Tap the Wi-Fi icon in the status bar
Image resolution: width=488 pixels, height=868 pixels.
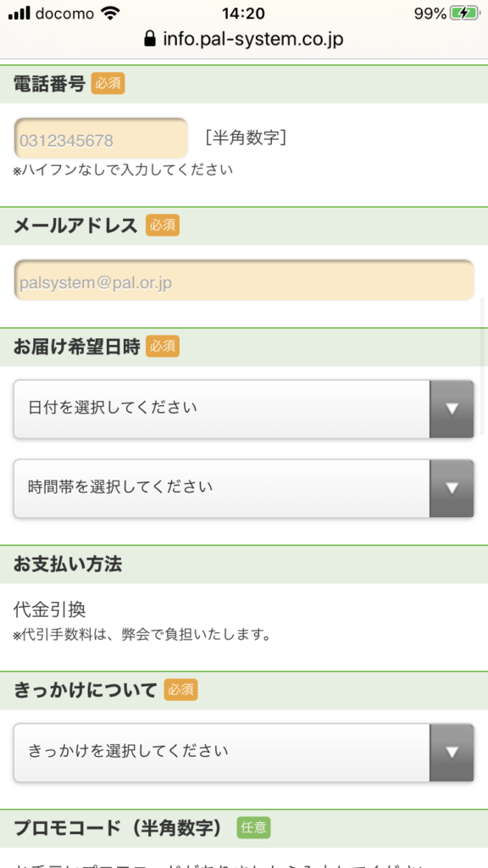(x=111, y=14)
